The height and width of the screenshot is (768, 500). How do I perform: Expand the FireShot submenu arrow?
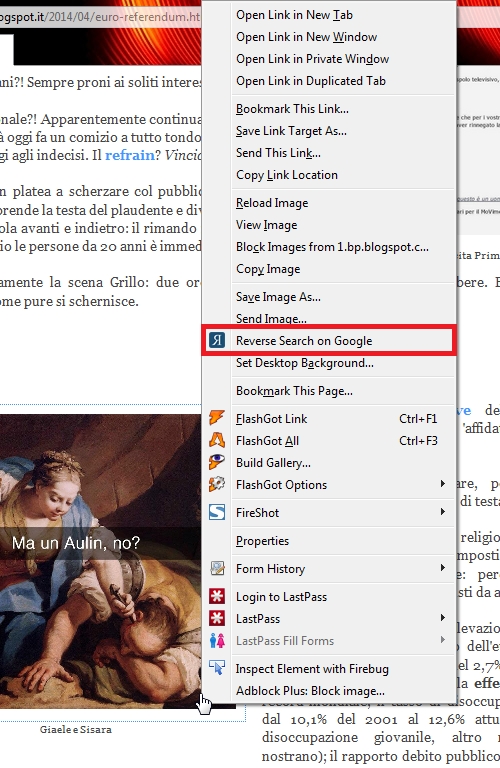click(x=443, y=512)
